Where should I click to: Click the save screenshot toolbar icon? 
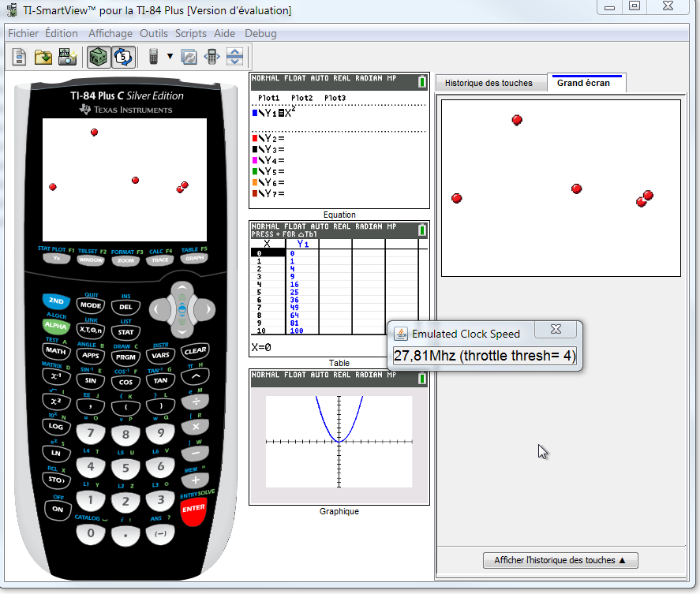pos(67,57)
